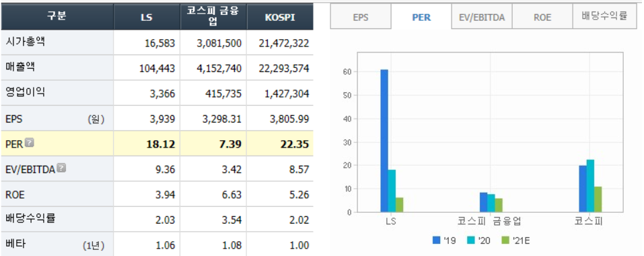The image size is (644, 256).
Task: Click the value 3.54
Action: [x=232, y=220]
